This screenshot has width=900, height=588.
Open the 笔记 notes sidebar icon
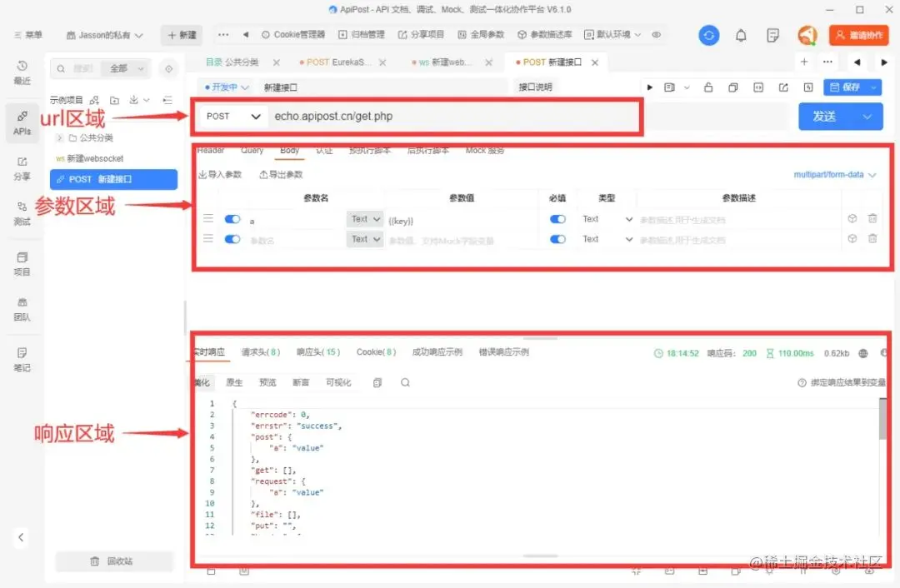(22, 360)
